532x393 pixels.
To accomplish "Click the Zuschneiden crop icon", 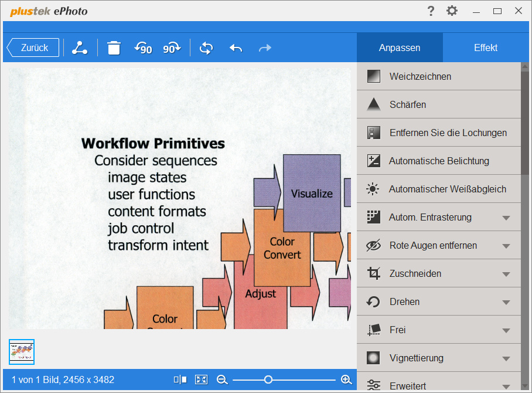I will pyautogui.click(x=374, y=273).
